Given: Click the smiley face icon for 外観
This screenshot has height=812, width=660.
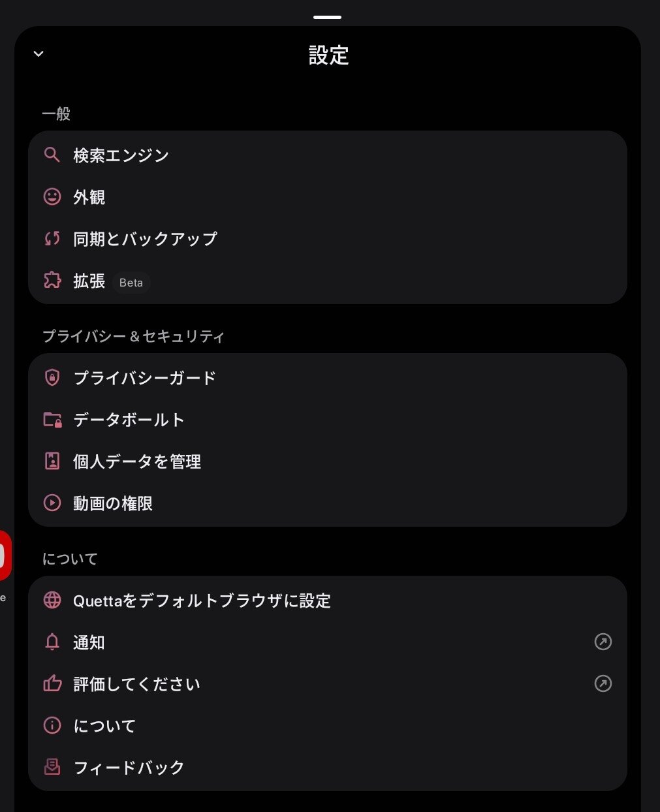Looking at the screenshot, I should [x=52, y=196].
